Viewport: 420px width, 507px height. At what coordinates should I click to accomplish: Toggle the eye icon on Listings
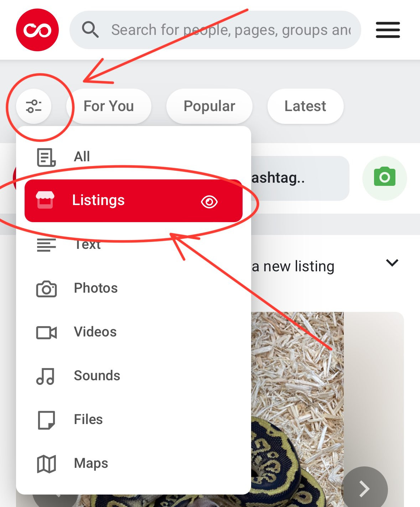click(x=209, y=202)
